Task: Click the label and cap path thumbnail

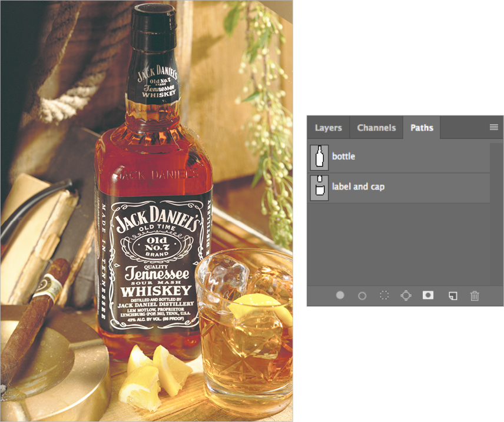Action: (319, 188)
